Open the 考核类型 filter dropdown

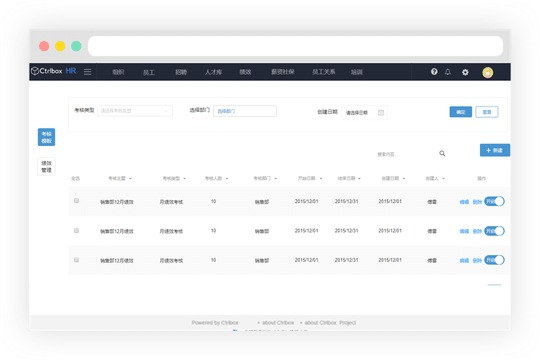tap(135, 111)
